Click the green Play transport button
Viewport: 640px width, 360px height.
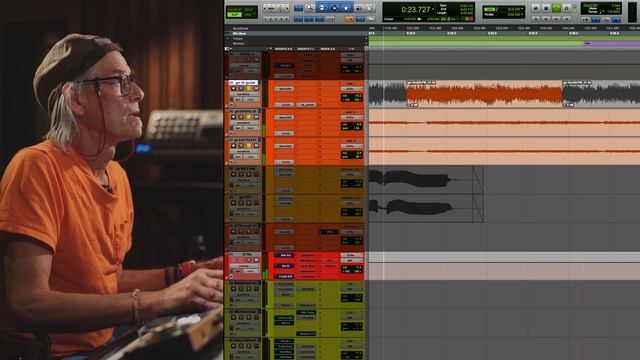click(556, 8)
